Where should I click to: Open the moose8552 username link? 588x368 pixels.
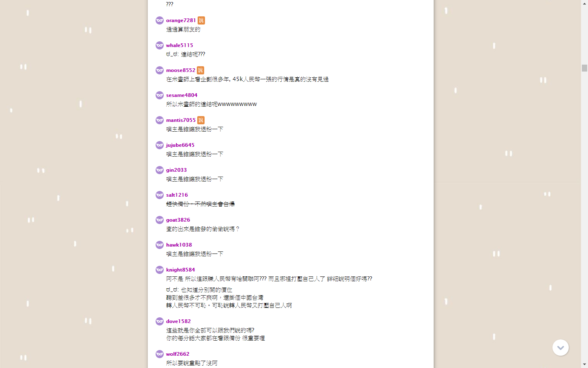tap(181, 70)
